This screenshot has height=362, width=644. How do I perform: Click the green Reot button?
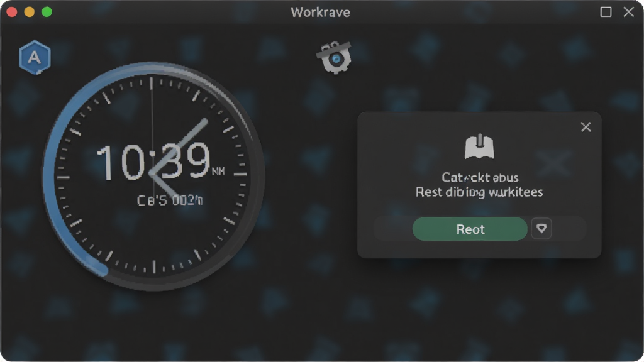point(470,229)
